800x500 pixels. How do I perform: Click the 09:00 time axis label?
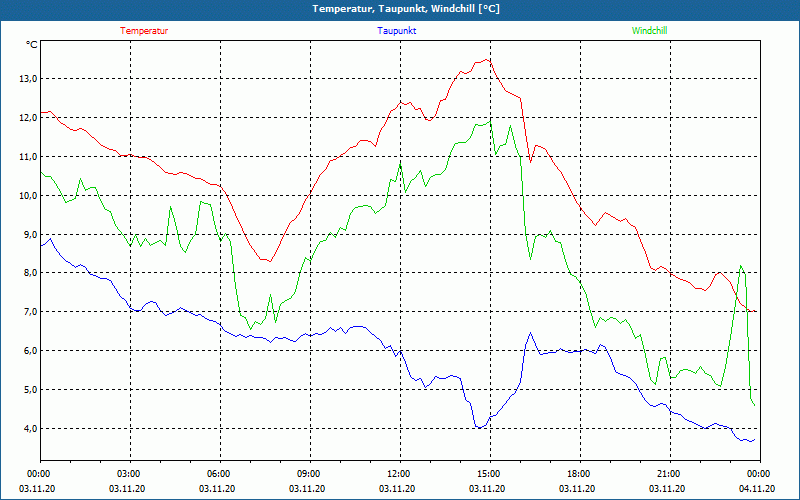coord(308,474)
